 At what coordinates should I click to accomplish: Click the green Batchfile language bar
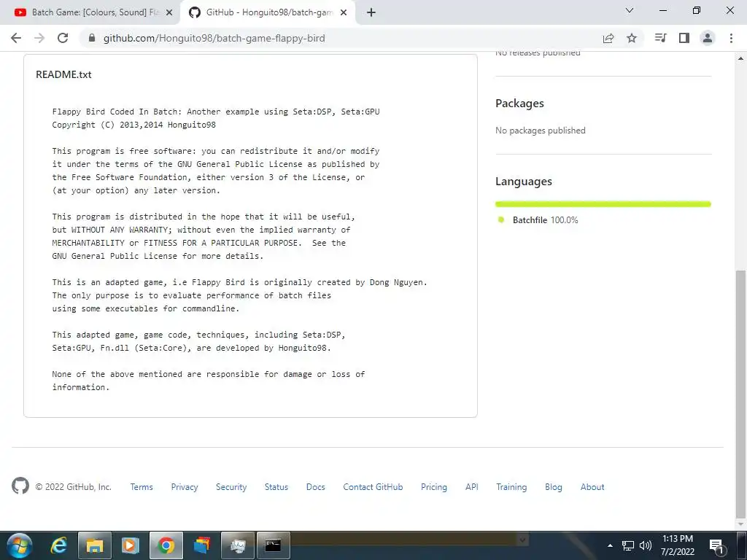coord(603,204)
